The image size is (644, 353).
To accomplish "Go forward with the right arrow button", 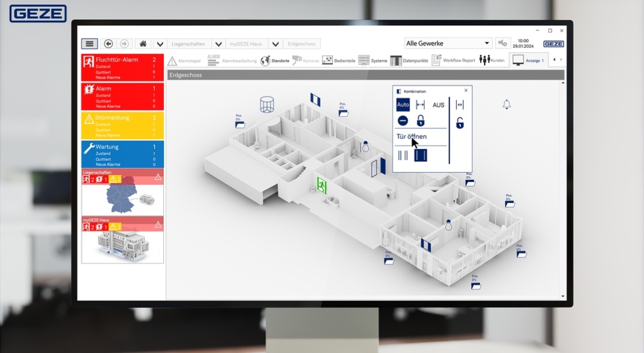I will pos(124,44).
